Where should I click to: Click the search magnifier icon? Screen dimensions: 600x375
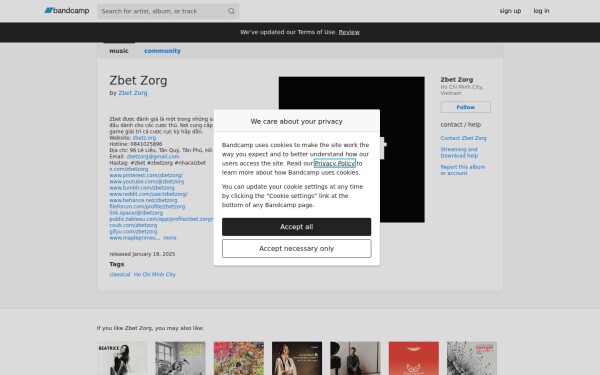tap(231, 11)
